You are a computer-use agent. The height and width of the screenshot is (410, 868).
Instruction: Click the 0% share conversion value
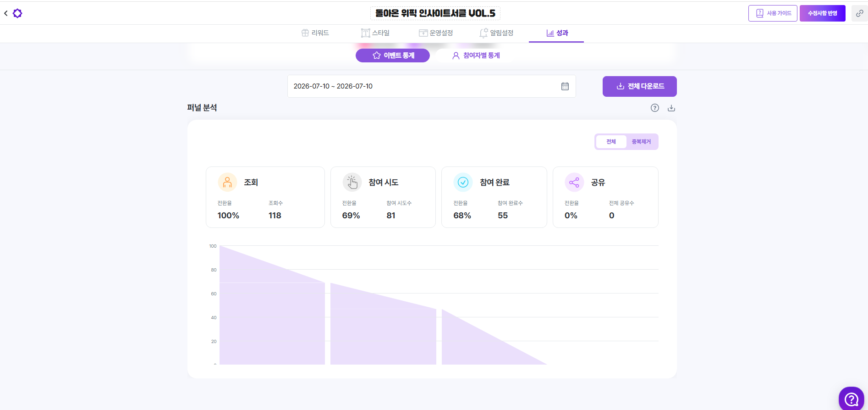click(571, 216)
